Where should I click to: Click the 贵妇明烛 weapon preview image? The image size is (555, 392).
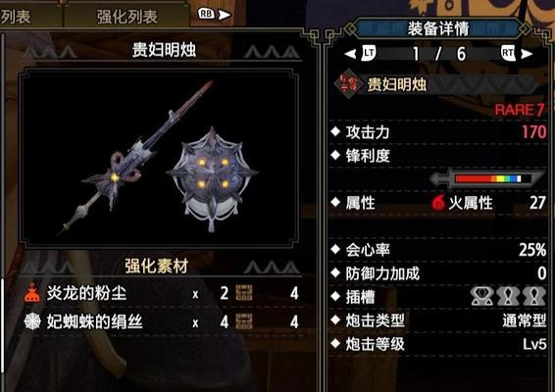tap(159, 158)
